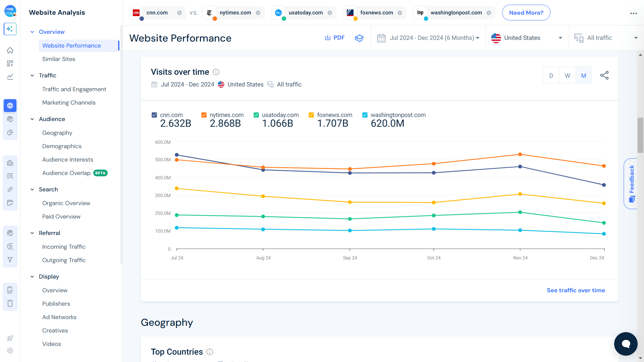The image size is (644, 362).
Task: Open the mobile device icon in sidebar
Action: (10, 303)
